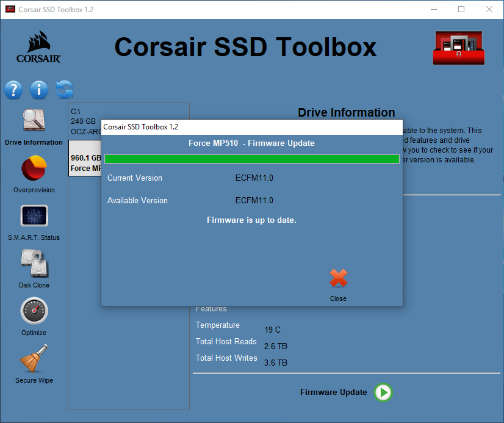View app info via the blue i icon
Image resolution: width=504 pixels, height=423 pixels.
pos(38,90)
